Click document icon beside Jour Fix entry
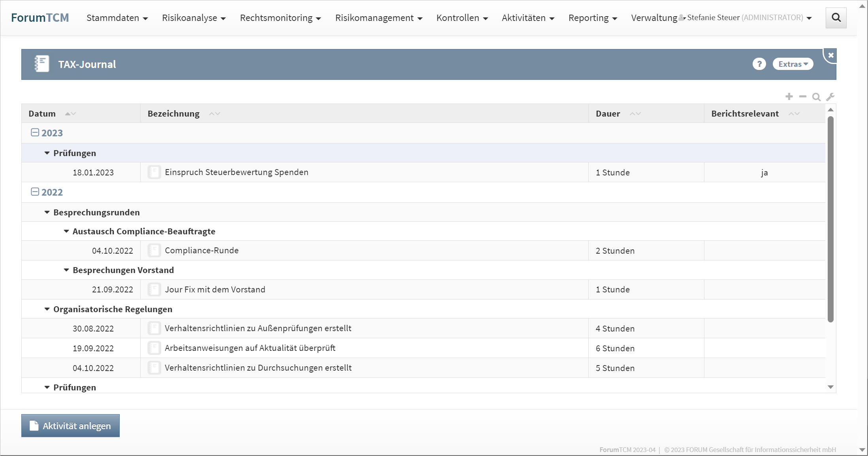The image size is (868, 456). [154, 290]
